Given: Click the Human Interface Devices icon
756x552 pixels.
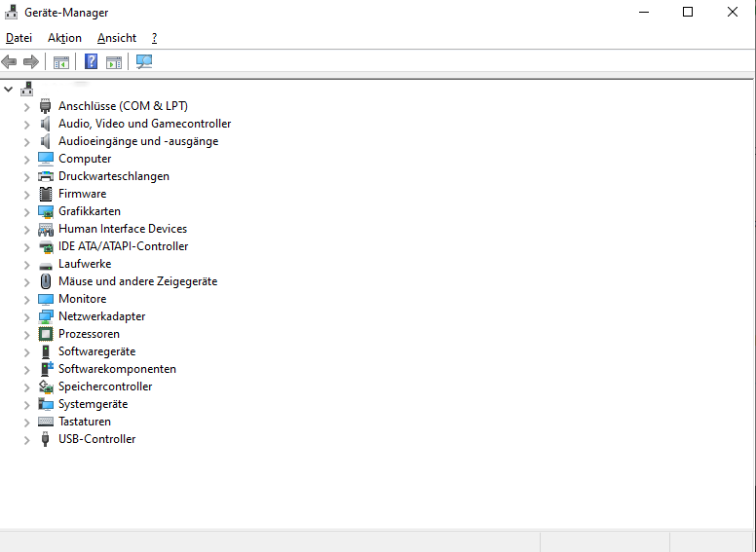Looking at the screenshot, I should 46,229.
